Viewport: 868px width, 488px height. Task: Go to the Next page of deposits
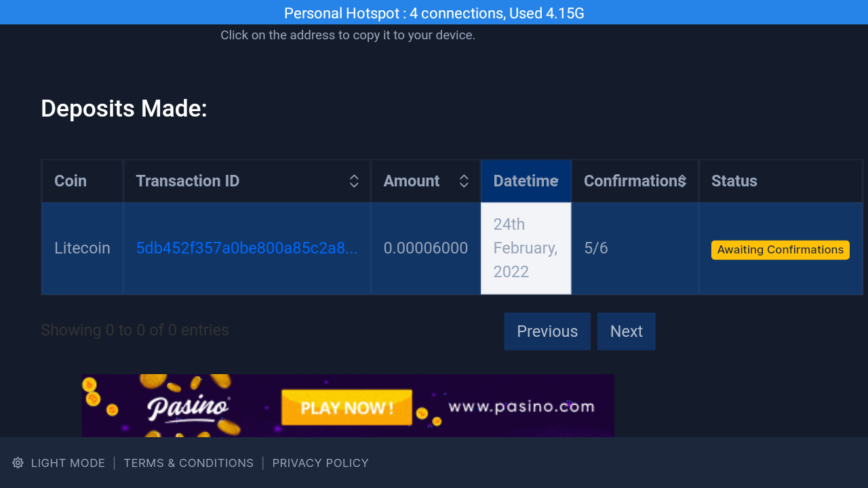click(626, 331)
